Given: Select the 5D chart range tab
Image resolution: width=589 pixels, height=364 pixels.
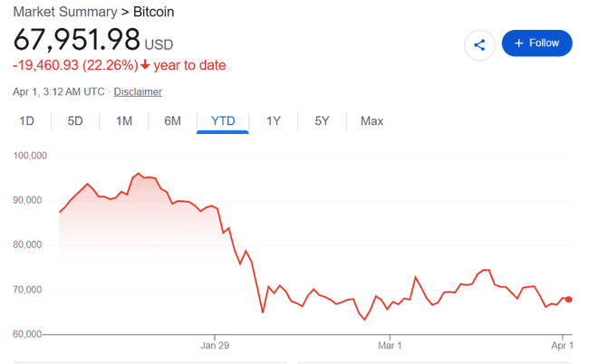Looking at the screenshot, I should click(x=75, y=120).
